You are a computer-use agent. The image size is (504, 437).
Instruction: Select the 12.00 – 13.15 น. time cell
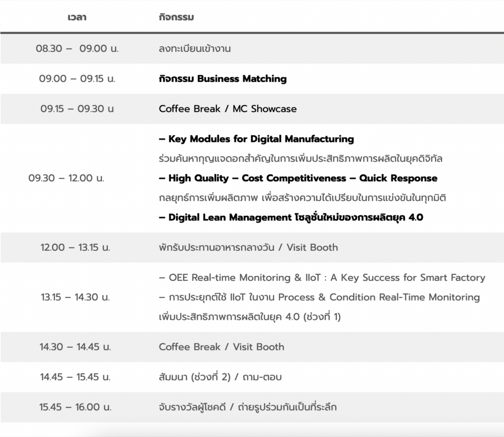(x=75, y=247)
